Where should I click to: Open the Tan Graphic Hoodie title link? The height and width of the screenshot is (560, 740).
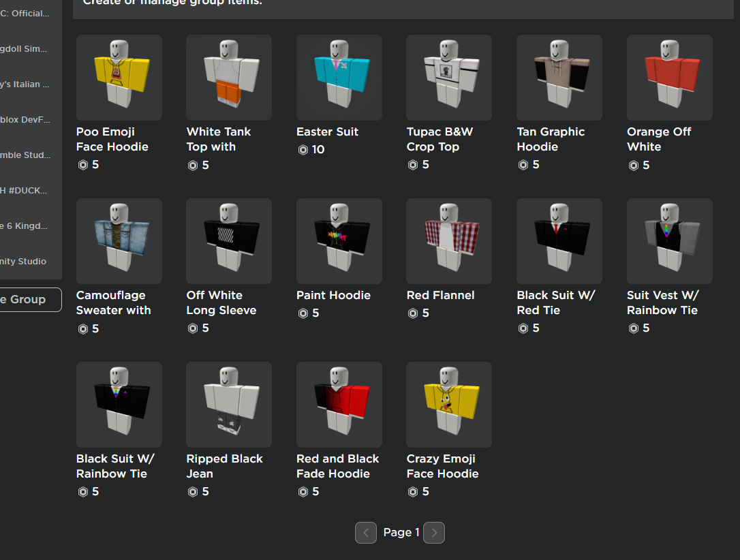551,139
